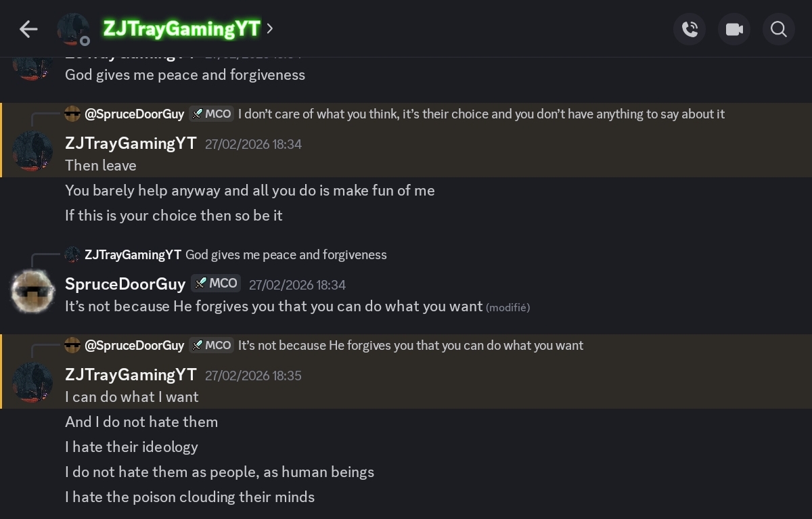Click the timestamp 27/02/2026 18:35
This screenshot has height=519, width=812.
click(253, 376)
